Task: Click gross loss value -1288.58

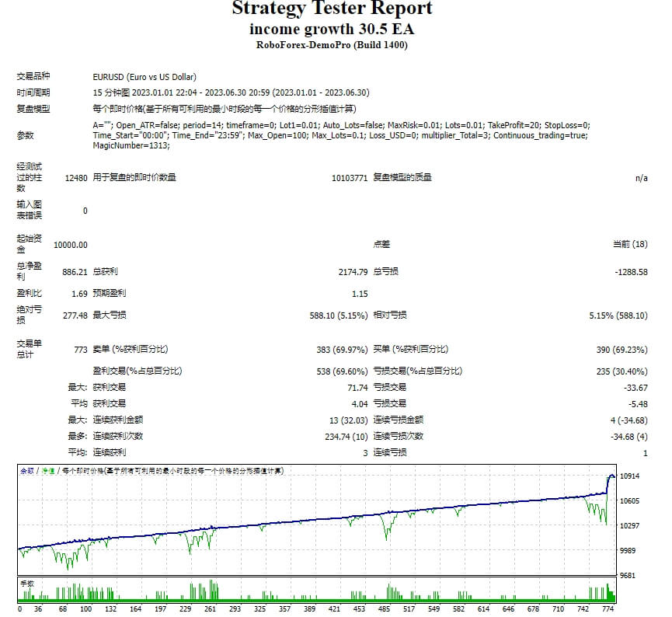Action: coord(631,272)
